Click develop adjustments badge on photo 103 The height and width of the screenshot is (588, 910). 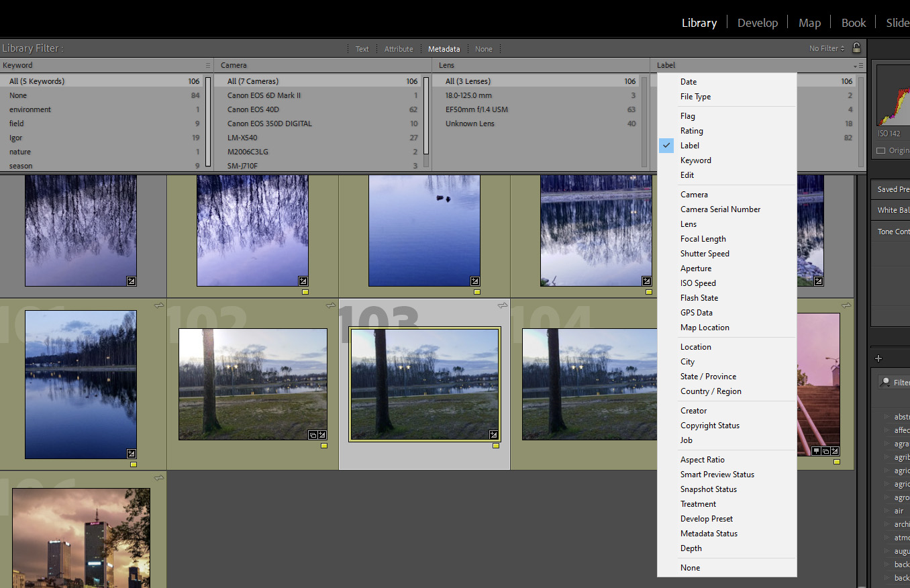[x=494, y=434]
